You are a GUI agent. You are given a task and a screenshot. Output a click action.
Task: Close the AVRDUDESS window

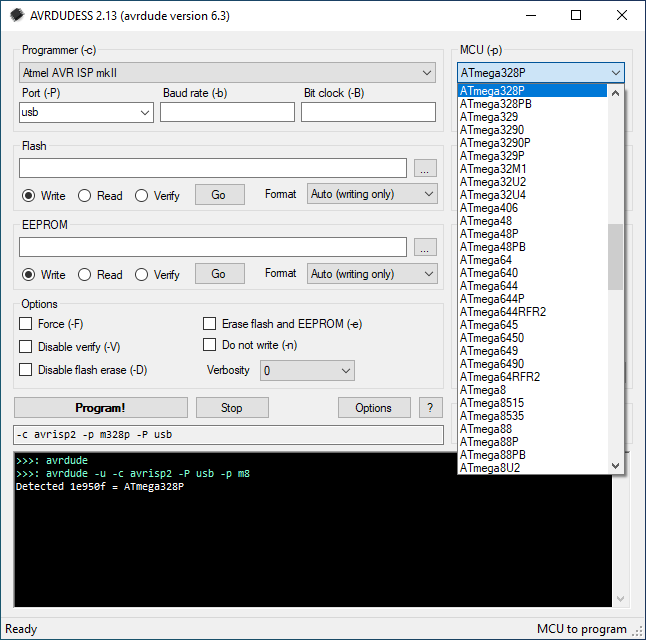(x=622, y=16)
